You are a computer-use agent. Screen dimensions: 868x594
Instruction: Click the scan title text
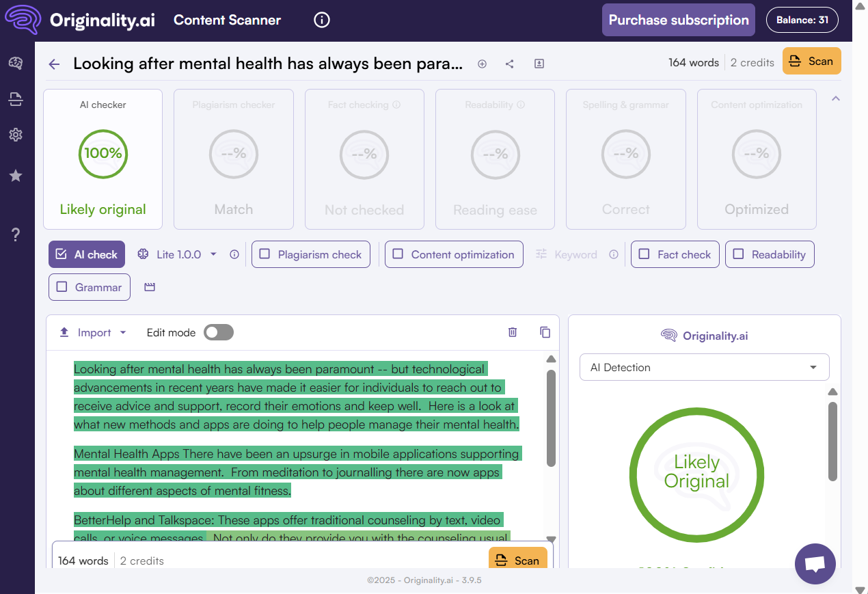(x=268, y=64)
